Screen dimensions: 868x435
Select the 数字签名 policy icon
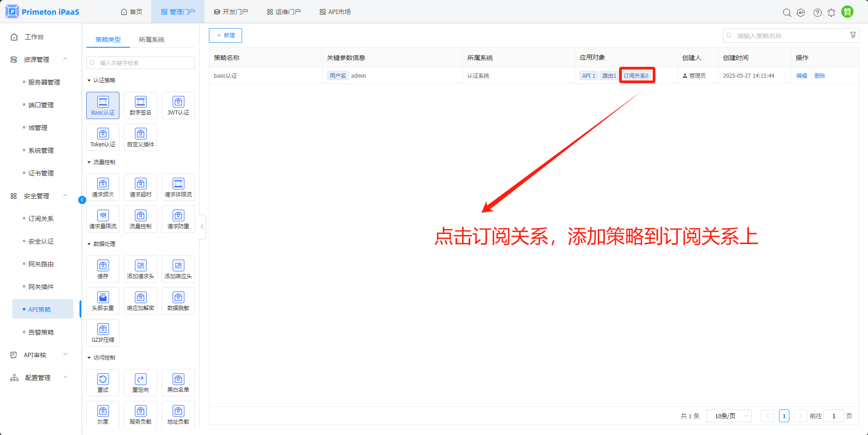140,105
